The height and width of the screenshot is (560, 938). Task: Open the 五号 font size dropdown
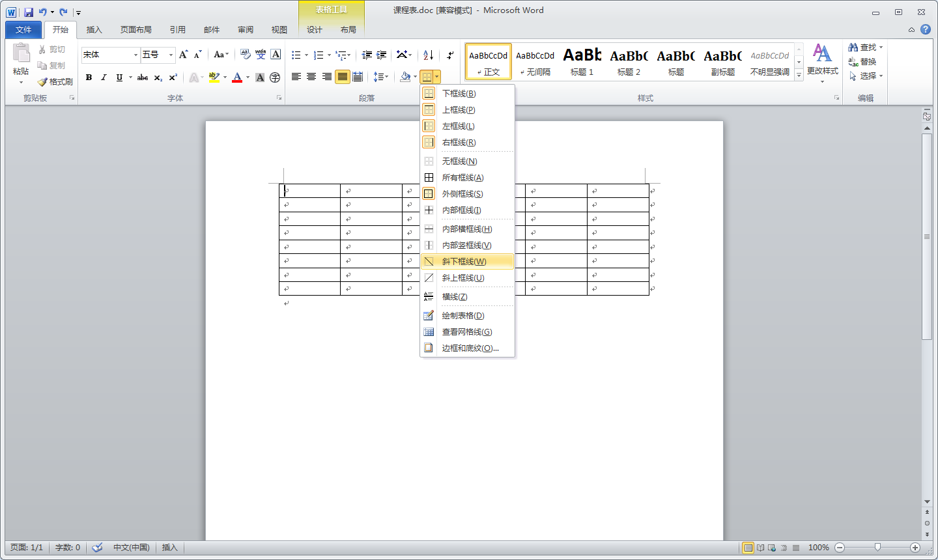click(x=171, y=55)
